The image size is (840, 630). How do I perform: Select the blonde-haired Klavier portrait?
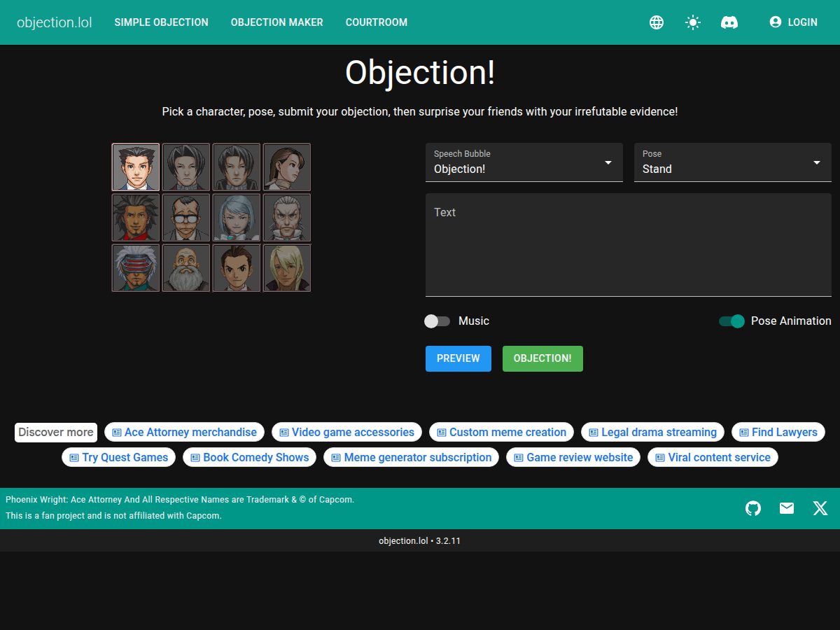pyautogui.click(x=287, y=268)
